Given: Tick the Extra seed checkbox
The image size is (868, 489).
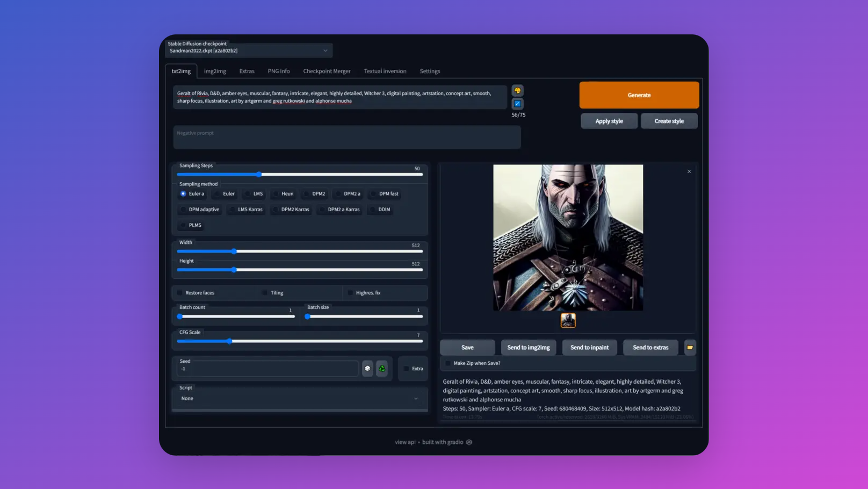Looking at the screenshot, I should [x=407, y=369].
